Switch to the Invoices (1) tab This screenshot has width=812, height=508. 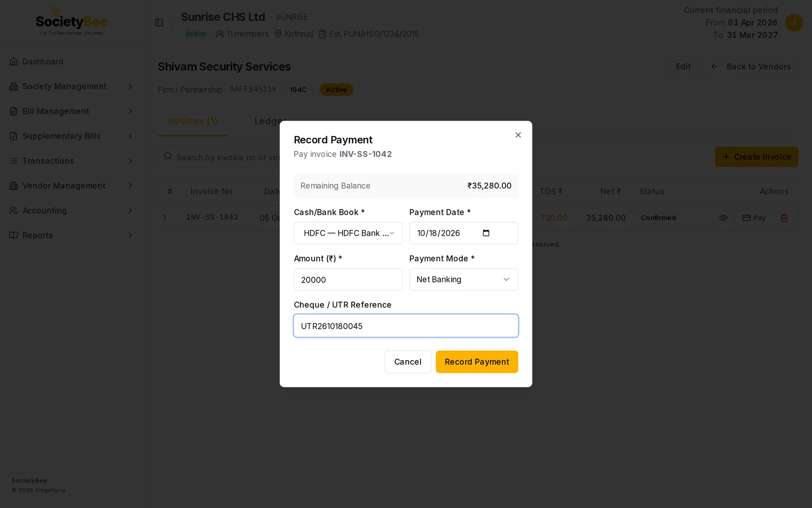192,121
